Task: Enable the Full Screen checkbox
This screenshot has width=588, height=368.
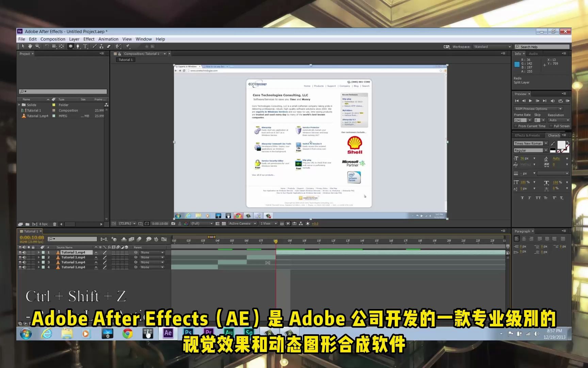Action: [551, 126]
